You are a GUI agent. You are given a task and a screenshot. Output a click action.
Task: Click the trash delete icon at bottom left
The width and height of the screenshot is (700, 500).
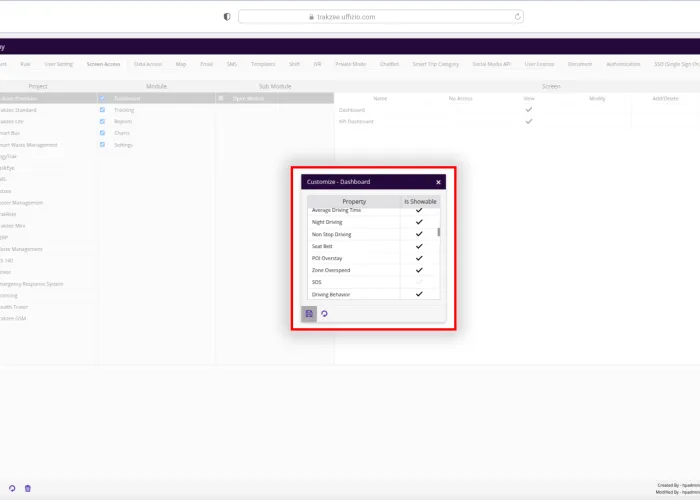point(28,488)
